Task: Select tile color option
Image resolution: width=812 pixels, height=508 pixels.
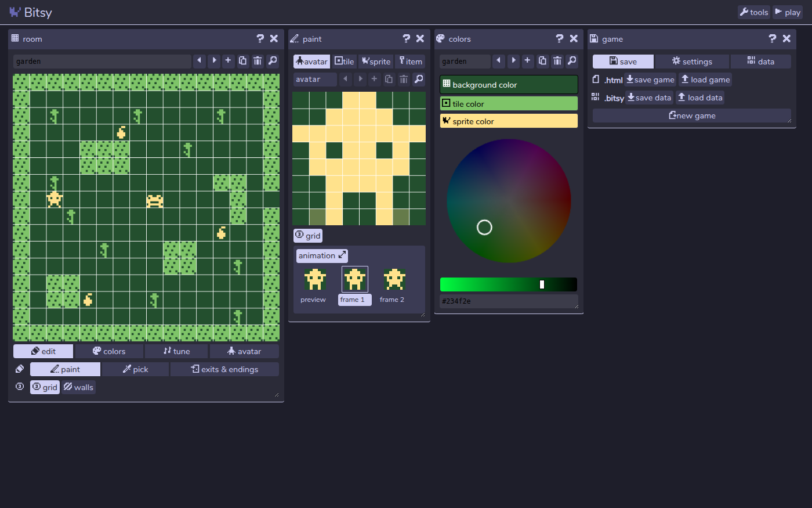Action: tap(509, 104)
